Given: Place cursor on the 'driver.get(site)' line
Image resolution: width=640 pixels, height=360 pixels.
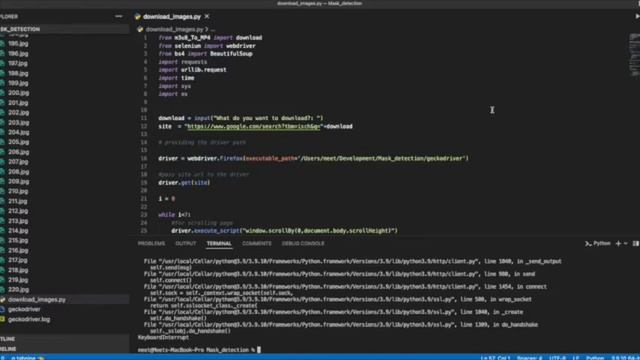Looking at the screenshot, I should tap(184, 182).
